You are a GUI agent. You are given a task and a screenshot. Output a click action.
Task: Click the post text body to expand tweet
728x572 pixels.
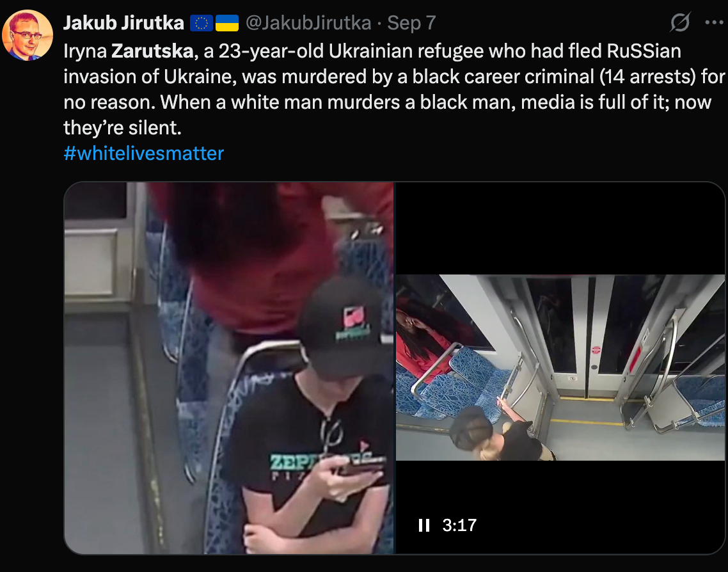pyautogui.click(x=393, y=89)
